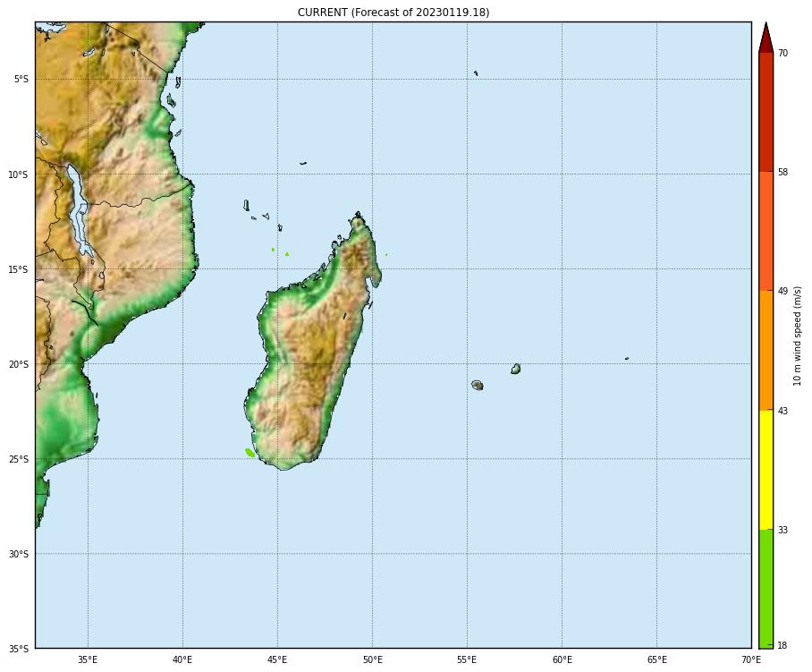
Task: Click Mauritius island east of Réunion
Action: click(x=516, y=369)
